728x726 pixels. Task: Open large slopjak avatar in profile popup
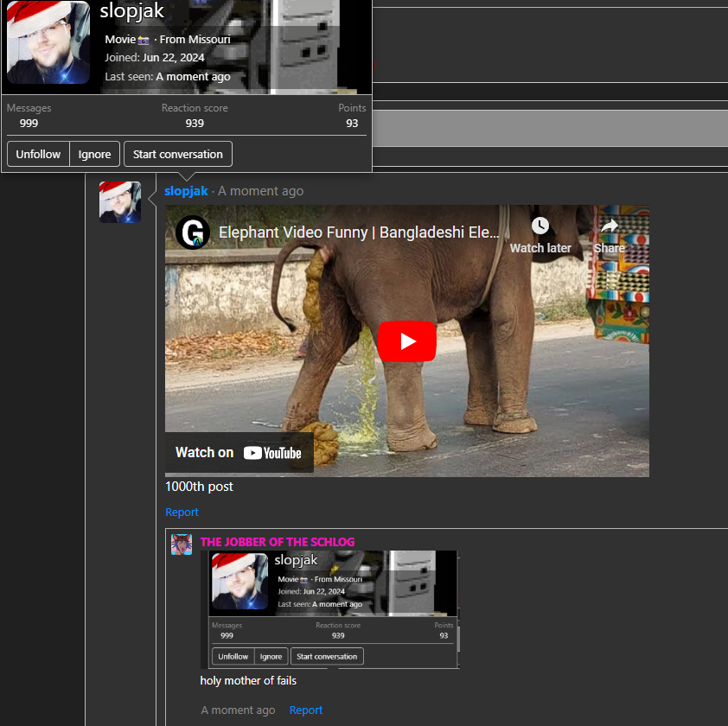tap(48, 42)
